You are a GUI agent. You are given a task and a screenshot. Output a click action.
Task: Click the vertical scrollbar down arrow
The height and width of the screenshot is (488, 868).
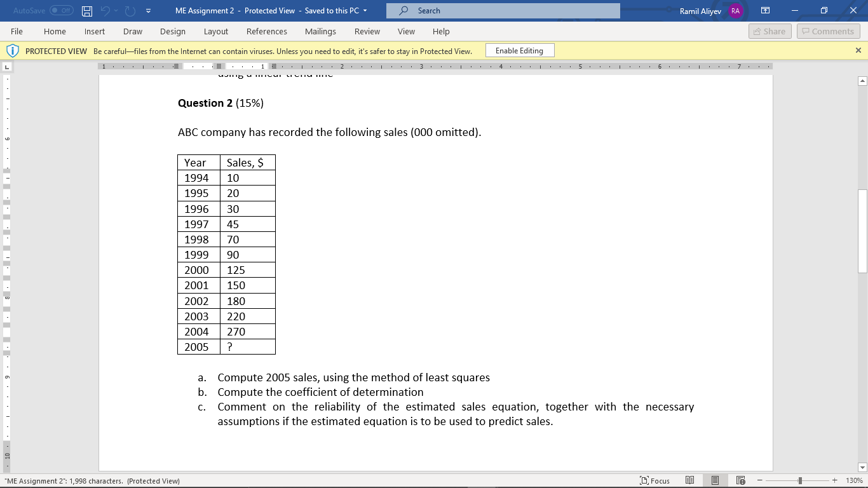862,467
